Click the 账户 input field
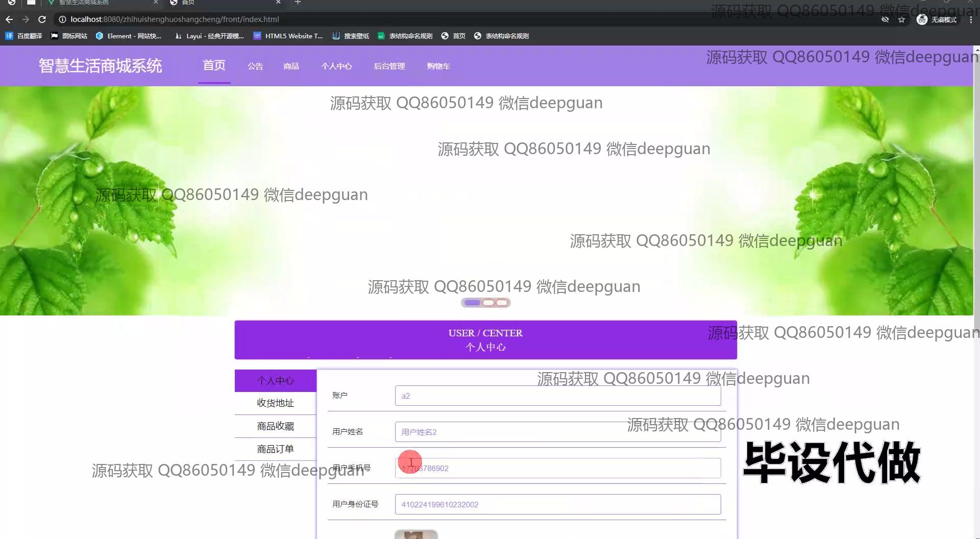 [557, 396]
